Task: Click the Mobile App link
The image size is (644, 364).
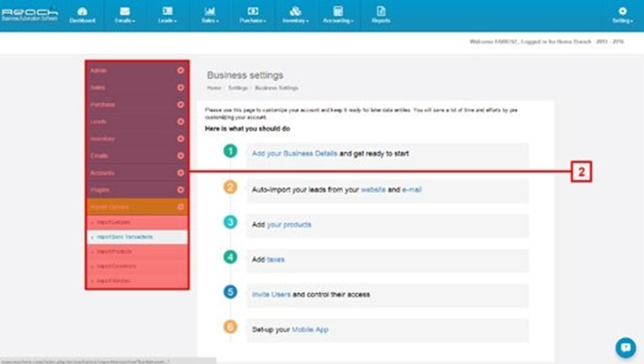Action: pos(310,329)
